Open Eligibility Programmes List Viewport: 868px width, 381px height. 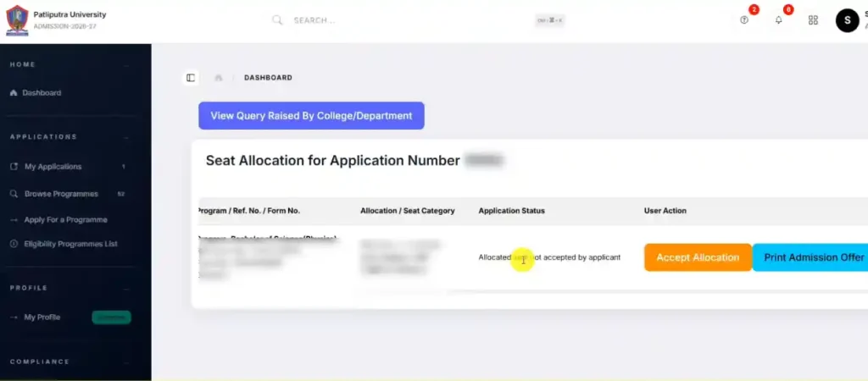(x=70, y=244)
